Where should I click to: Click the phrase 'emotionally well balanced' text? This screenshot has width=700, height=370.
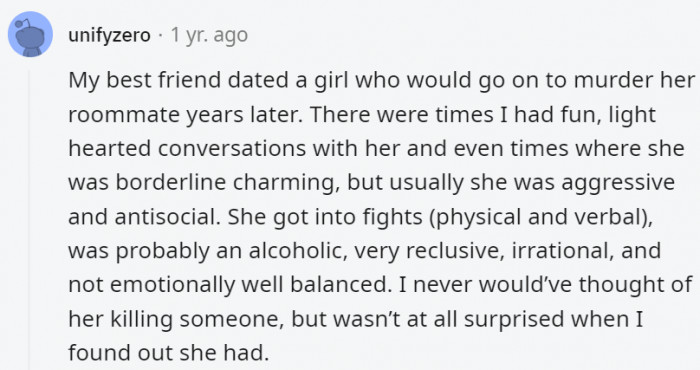[247, 285]
